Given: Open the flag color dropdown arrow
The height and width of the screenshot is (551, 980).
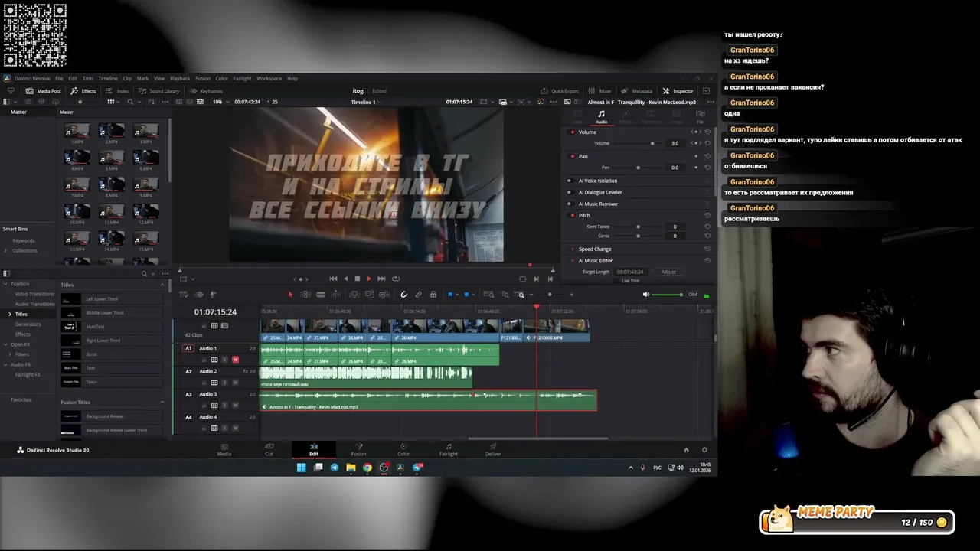Looking at the screenshot, I should coord(459,295).
